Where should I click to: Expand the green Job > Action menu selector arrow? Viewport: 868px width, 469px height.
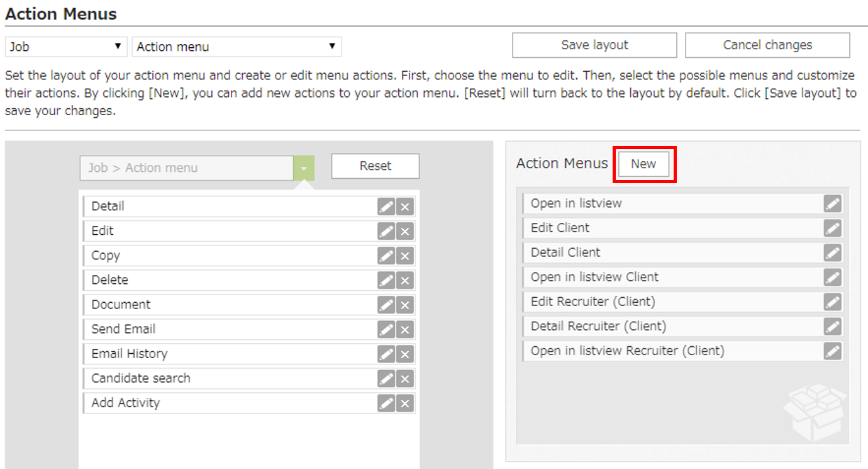coord(303,167)
